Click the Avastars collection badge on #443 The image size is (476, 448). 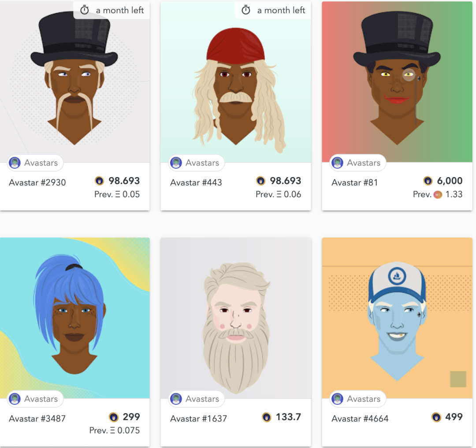coord(197,163)
